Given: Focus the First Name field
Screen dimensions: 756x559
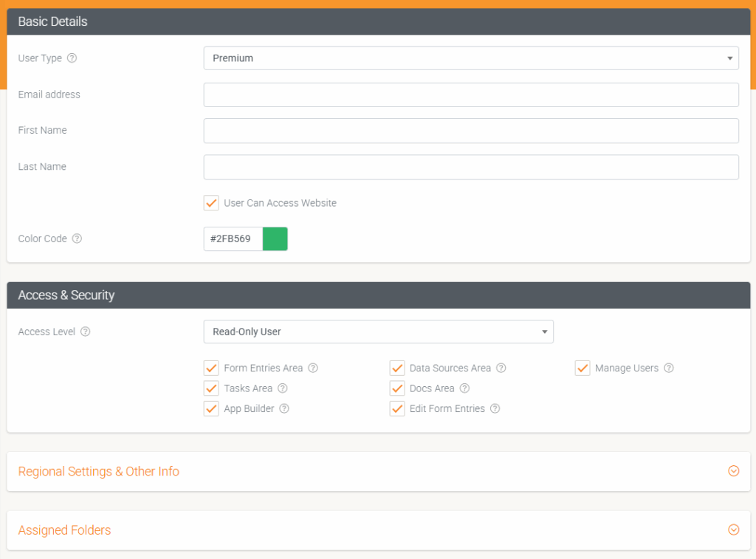Looking at the screenshot, I should 471,131.
